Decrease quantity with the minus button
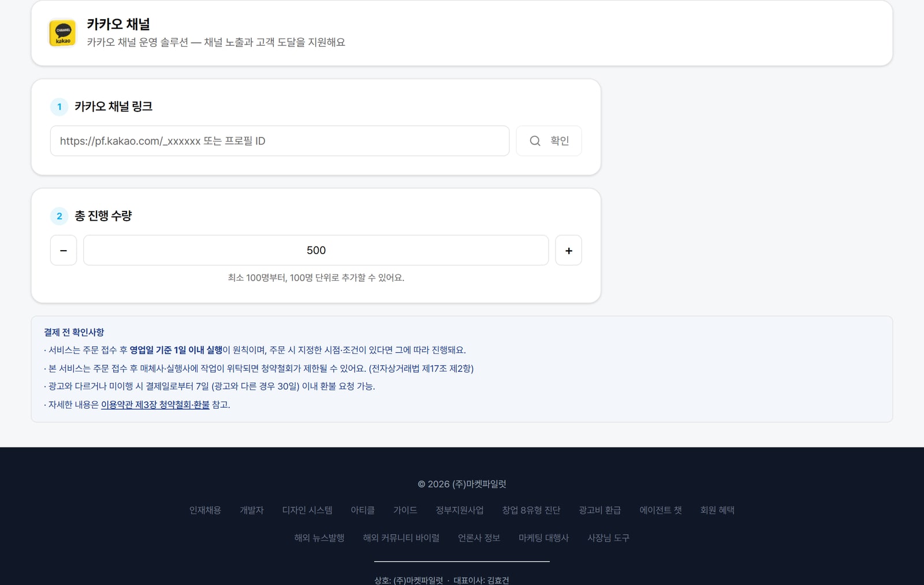 coord(64,250)
